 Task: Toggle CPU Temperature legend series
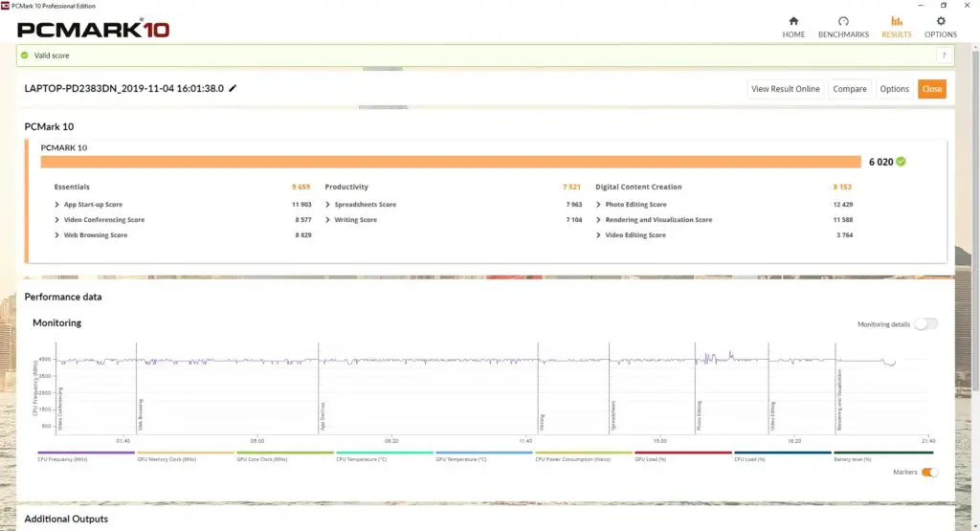[x=385, y=456]
